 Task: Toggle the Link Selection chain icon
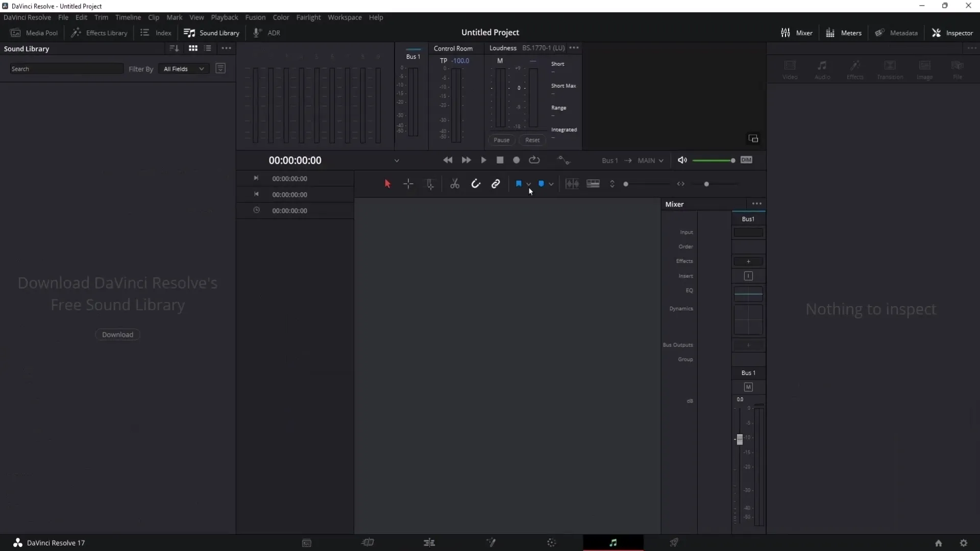click(496, 184)
